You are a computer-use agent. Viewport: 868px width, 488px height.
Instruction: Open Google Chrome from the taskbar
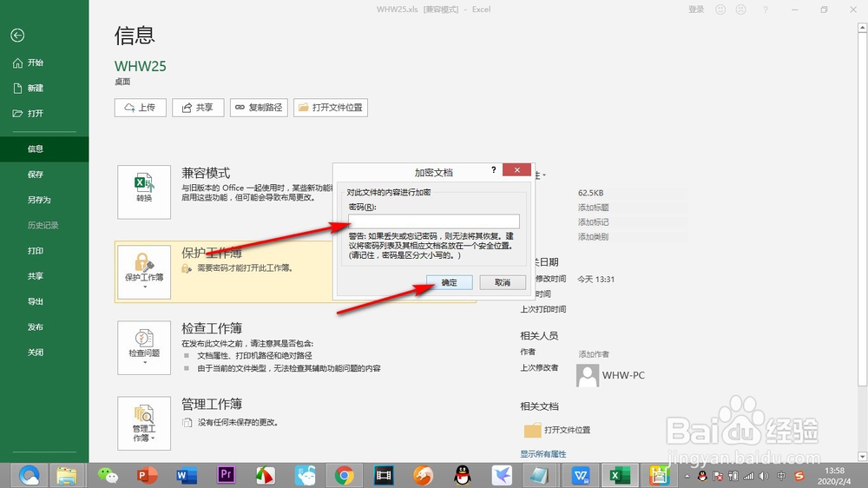(344, 475)
